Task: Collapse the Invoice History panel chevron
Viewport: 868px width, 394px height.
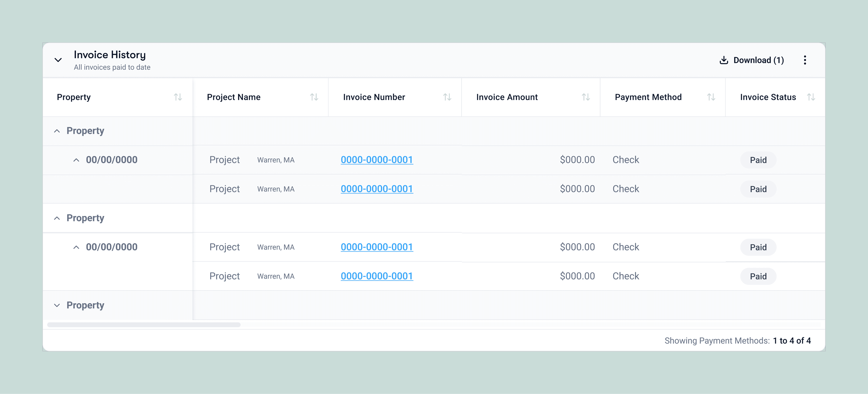Action: [x=58, y=60]
